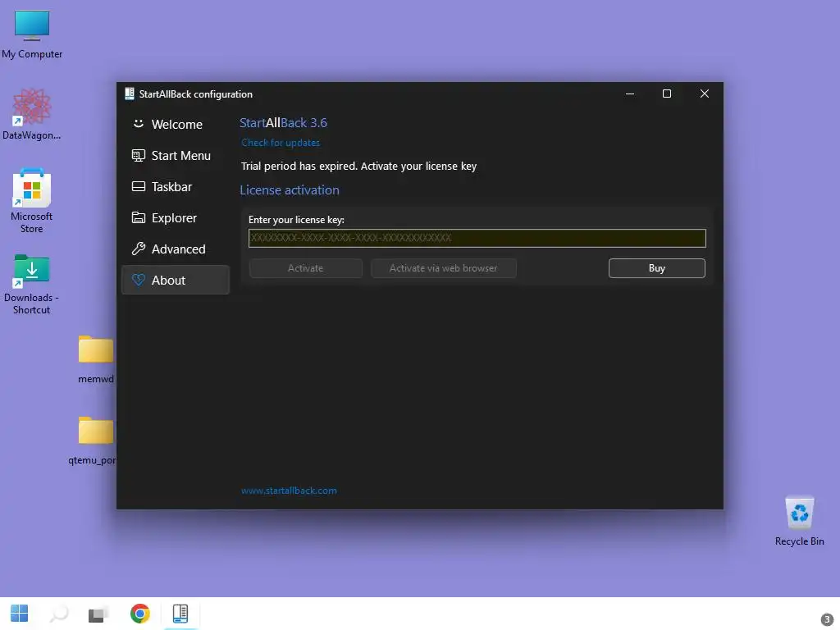Image resolution: width=840 pixels, height=630 pixels.
Task: Select the DataWagon desktop shortcut
Action: tap(32, 115)
